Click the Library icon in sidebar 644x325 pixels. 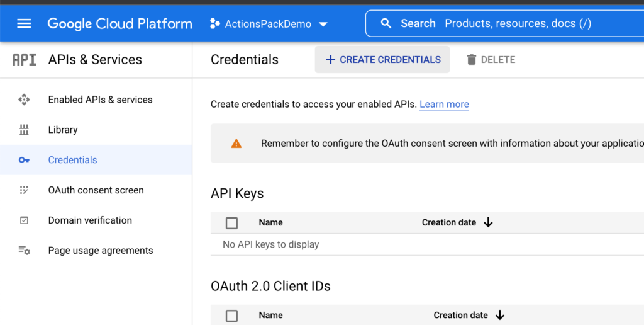(24, 130)
